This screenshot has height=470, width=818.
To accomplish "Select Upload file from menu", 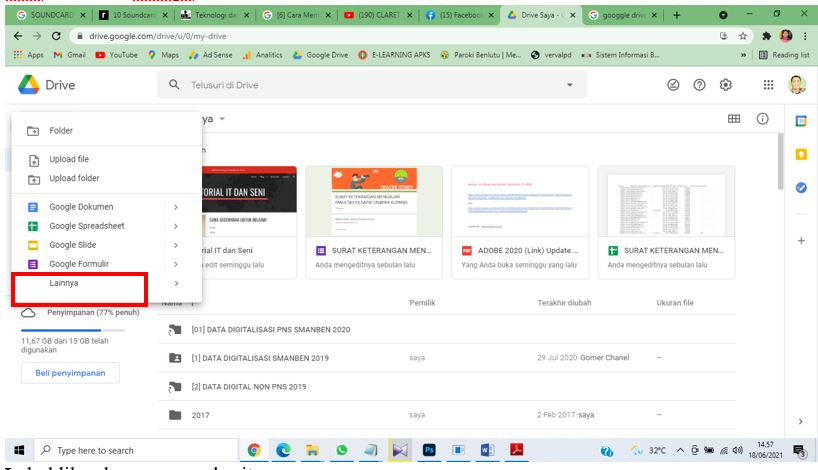I will (x=69, y=159).
